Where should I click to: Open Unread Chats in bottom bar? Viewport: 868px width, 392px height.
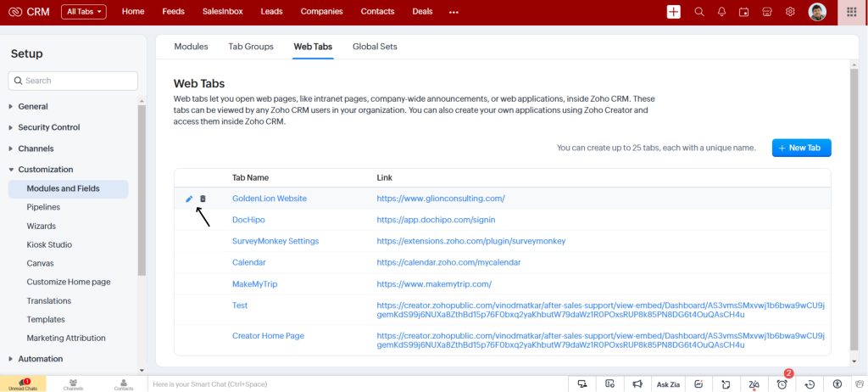point(23,384)
